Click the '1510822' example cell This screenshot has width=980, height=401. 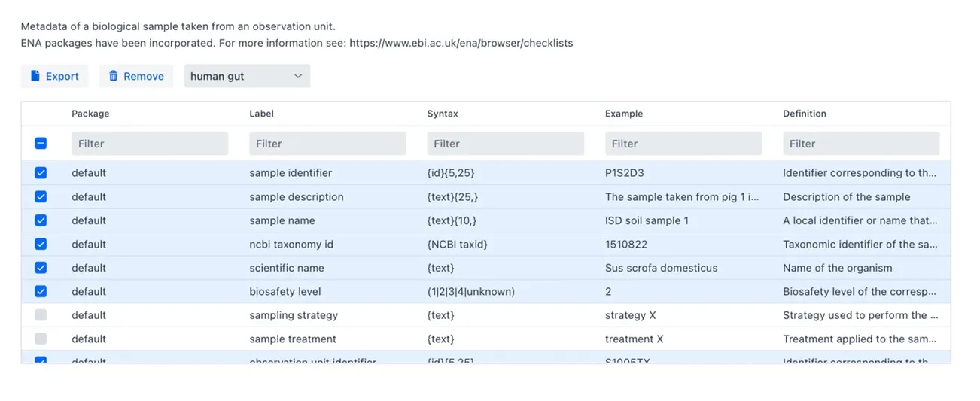pos(626,244)
